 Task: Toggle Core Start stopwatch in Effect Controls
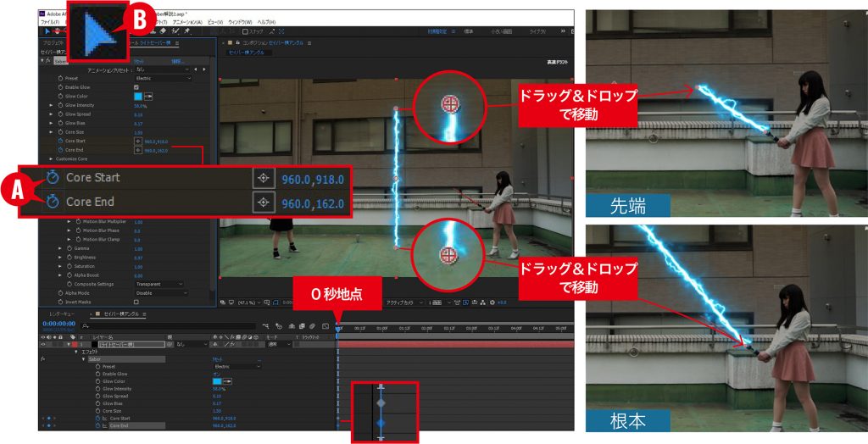click(61, 142)
